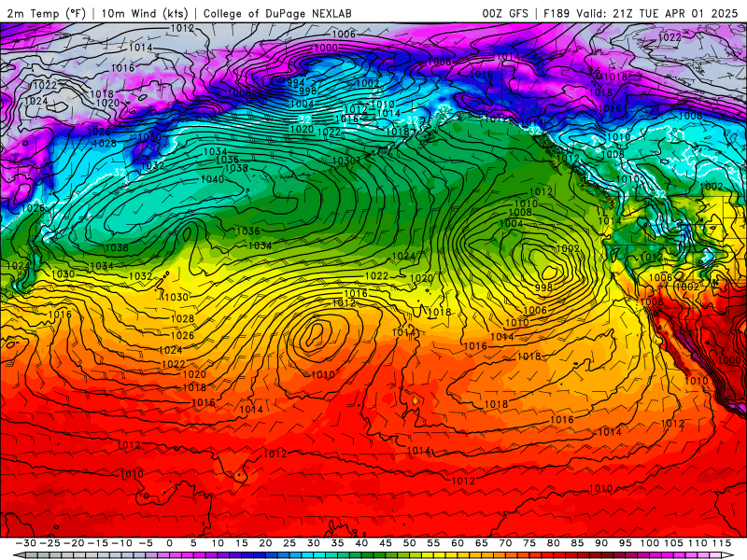
Task: Click the 30 value on temperature scale
Action: coord(313,543)
